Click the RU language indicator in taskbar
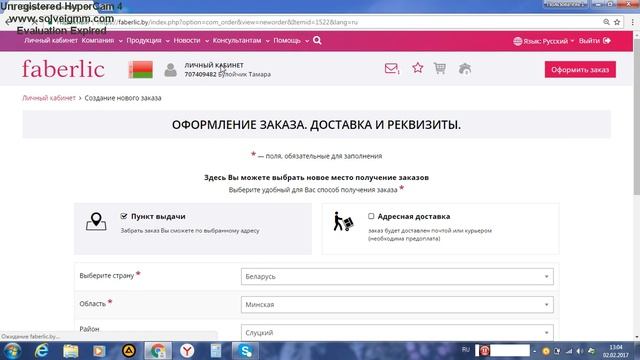 pyautogui.click(x=466, y=350)
